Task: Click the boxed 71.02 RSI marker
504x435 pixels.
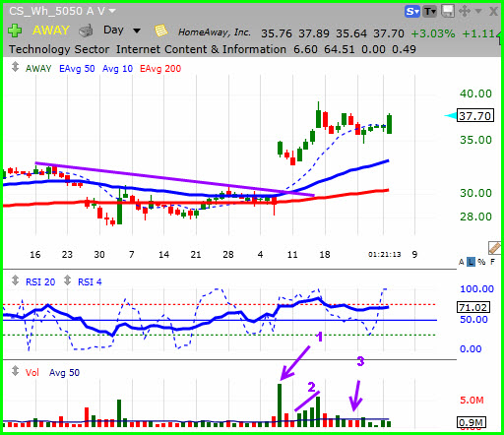Action: click(473, 307)
